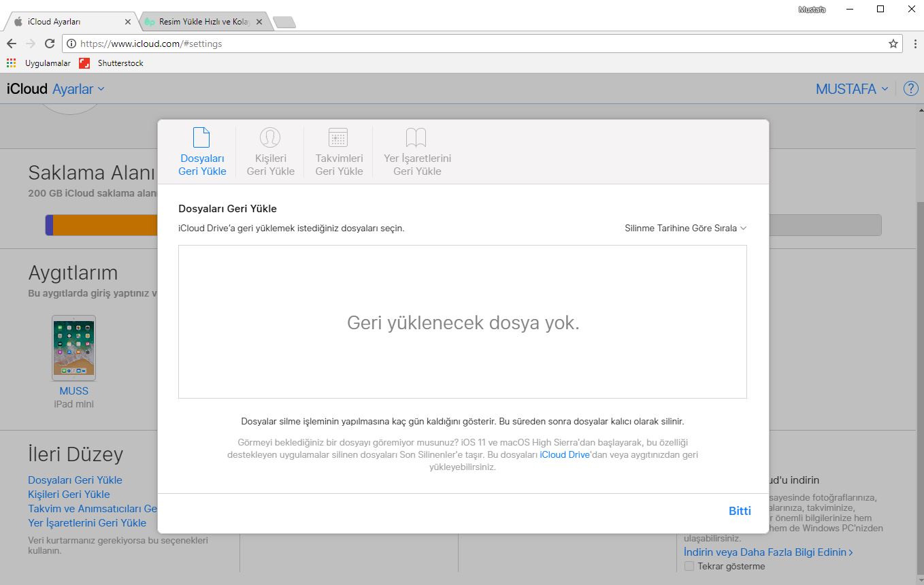The image size is (924, 585).
Task: Reload the page with the refresh icon
Action: 50,44
